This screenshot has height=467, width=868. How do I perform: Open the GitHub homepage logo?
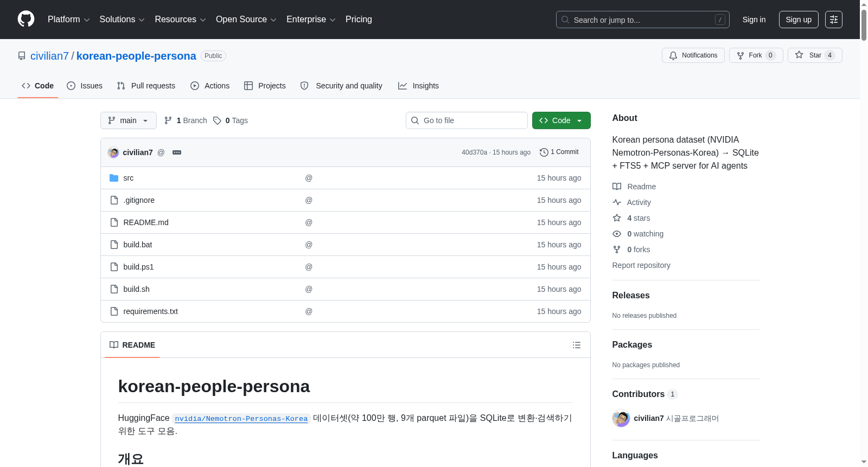pos(26,20)
